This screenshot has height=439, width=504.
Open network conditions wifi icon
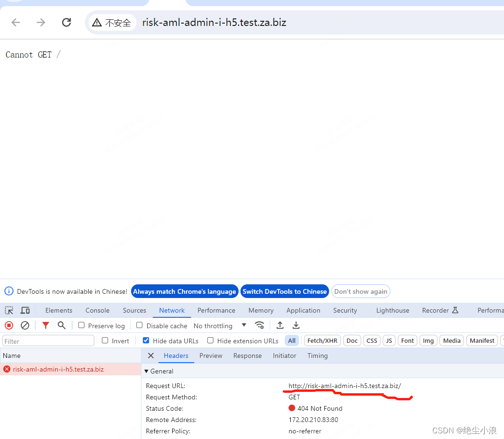click(x=259, y=325)
